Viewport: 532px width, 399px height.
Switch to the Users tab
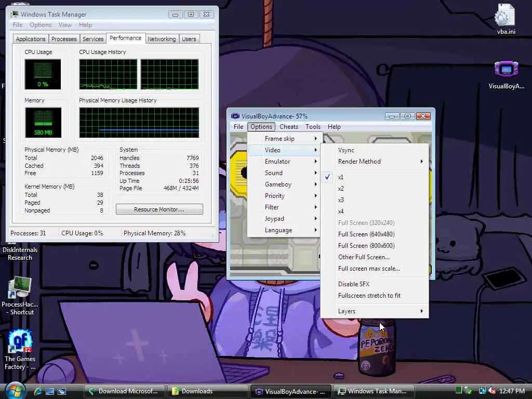(x=189, y=39)
